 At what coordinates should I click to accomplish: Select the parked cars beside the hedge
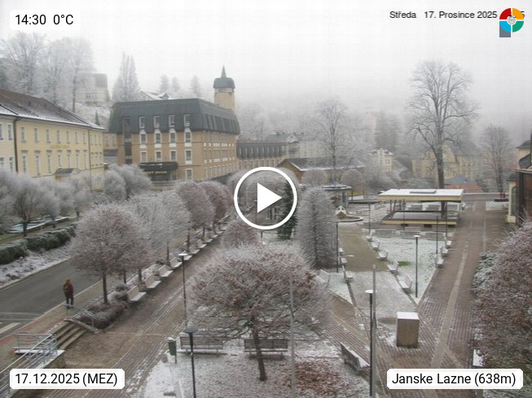pos(37,225)
